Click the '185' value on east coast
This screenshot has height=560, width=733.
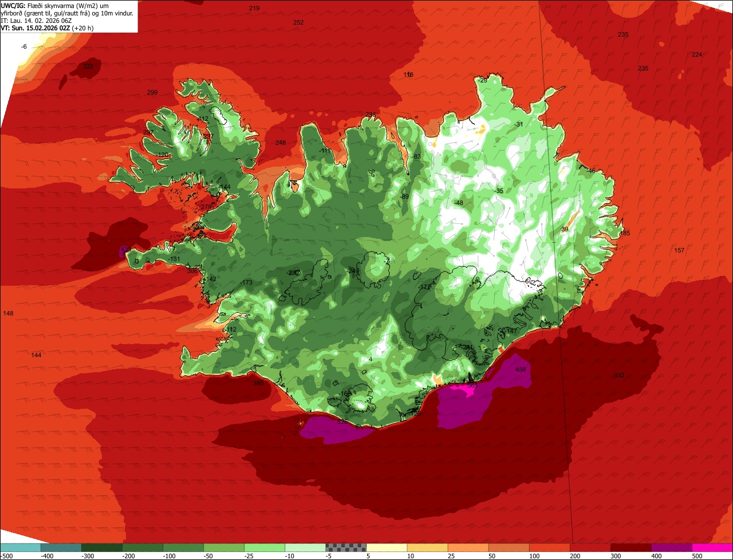(x=625, y=233)
